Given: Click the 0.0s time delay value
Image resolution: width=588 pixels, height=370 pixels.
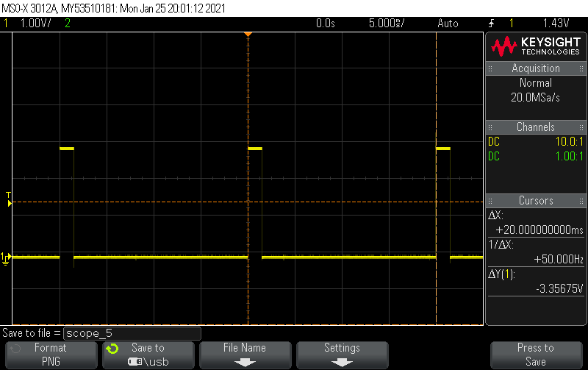Looking at the screenshot, I should (325, 24).
